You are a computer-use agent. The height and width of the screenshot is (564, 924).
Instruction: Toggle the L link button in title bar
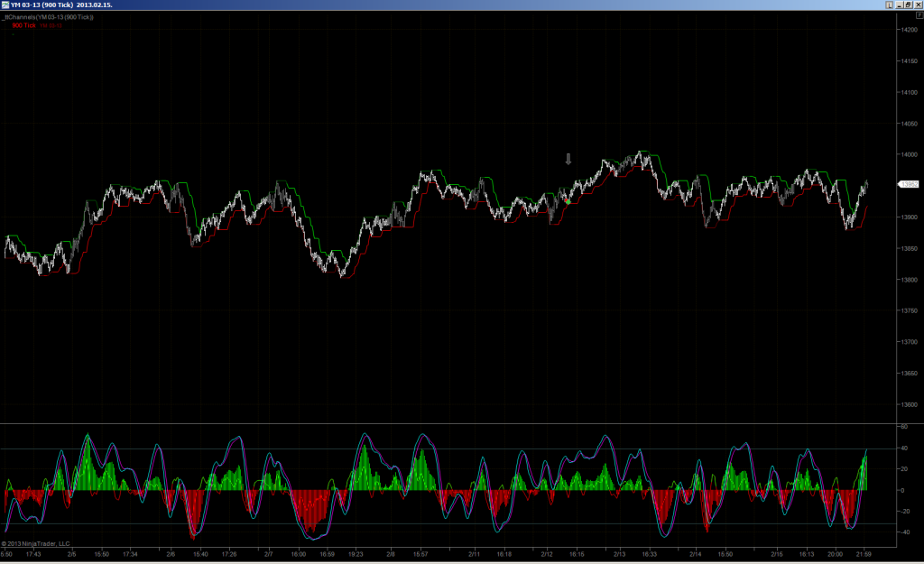[x=889, y=5]
